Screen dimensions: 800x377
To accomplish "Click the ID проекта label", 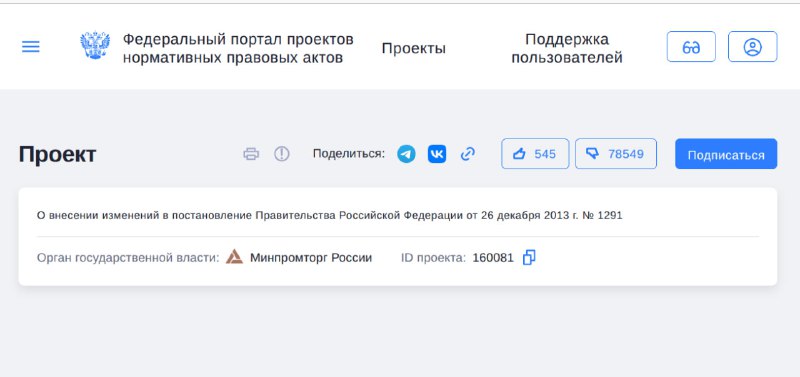I will pos(433,258).
